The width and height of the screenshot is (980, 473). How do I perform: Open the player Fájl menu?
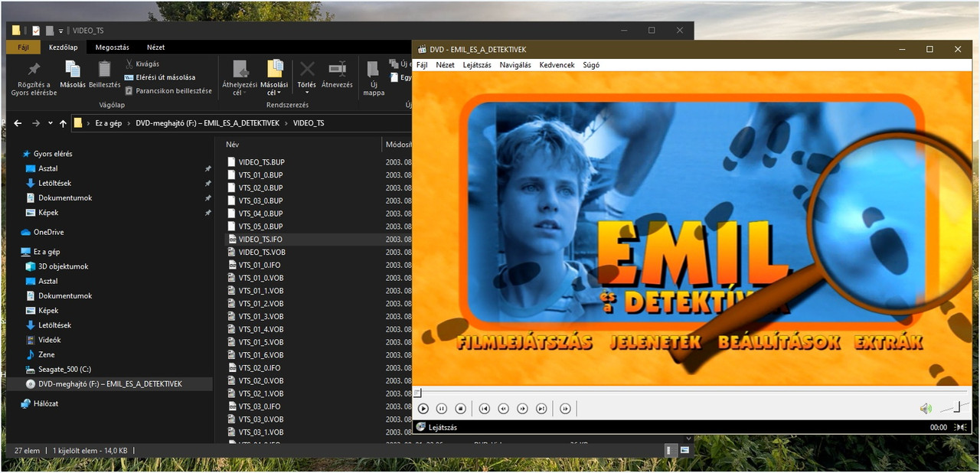[x=422, y=65]
